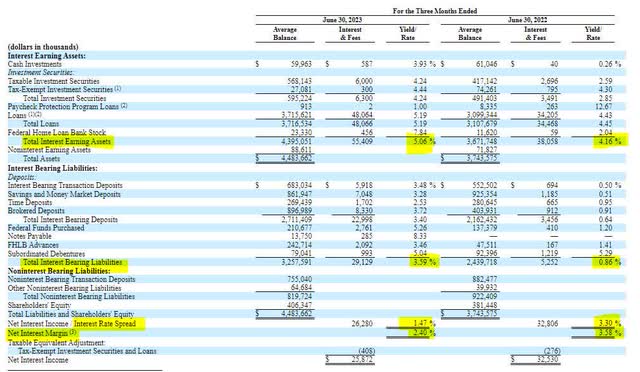Viewport: 640px width, 372px height.
Task: Click the "Total Assets" row label
Action: [x=41, y=159]
